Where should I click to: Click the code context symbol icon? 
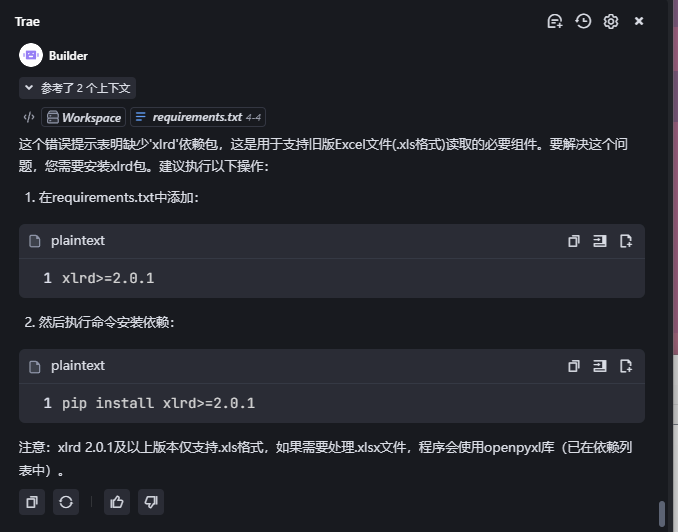[29, 117]
